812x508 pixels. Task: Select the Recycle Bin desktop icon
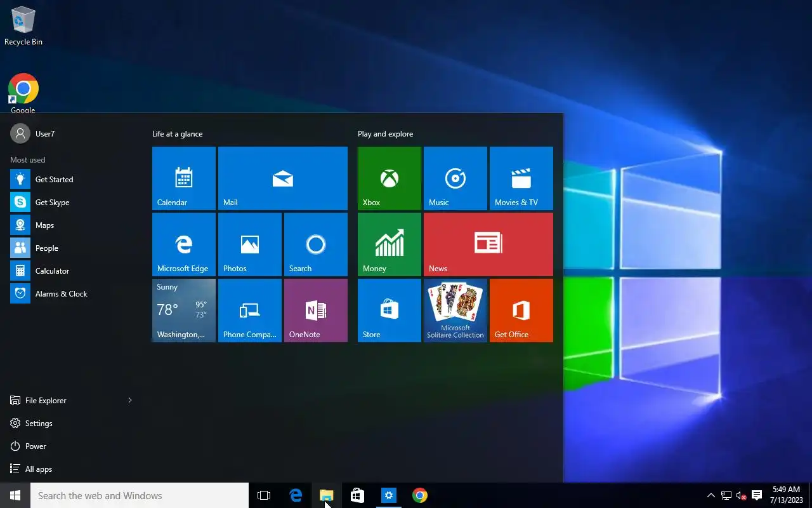[23, 26]
